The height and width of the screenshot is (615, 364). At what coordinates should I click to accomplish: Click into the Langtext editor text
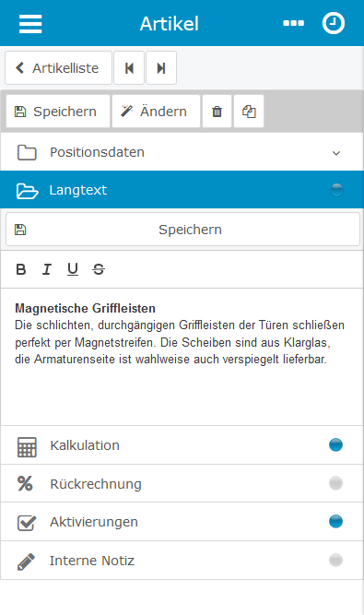[x=182, y=357]
